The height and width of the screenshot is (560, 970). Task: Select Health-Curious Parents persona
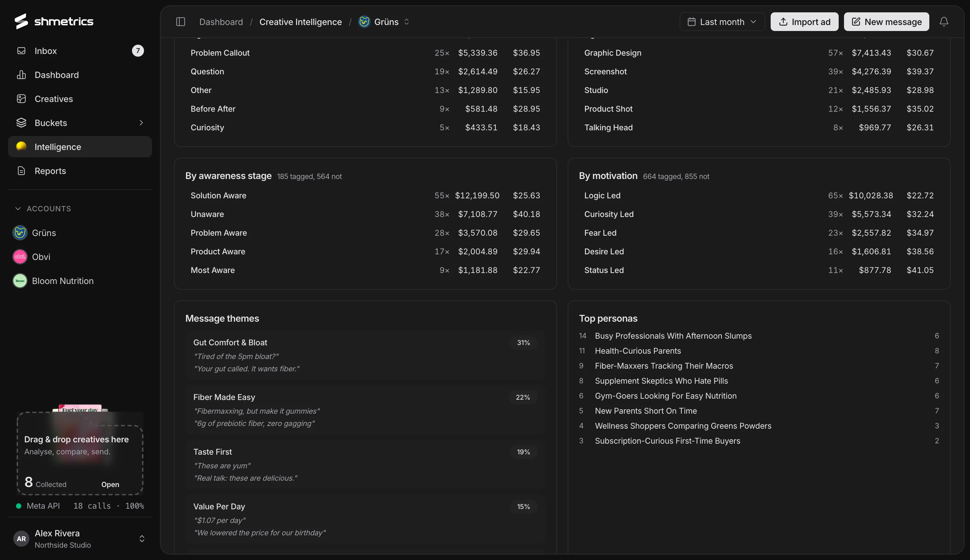click(759, 351)
